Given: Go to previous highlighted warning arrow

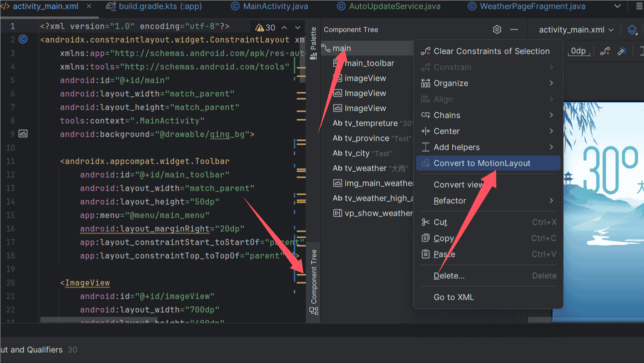Looking at the screenshot, I should click(x=284, y=27).
